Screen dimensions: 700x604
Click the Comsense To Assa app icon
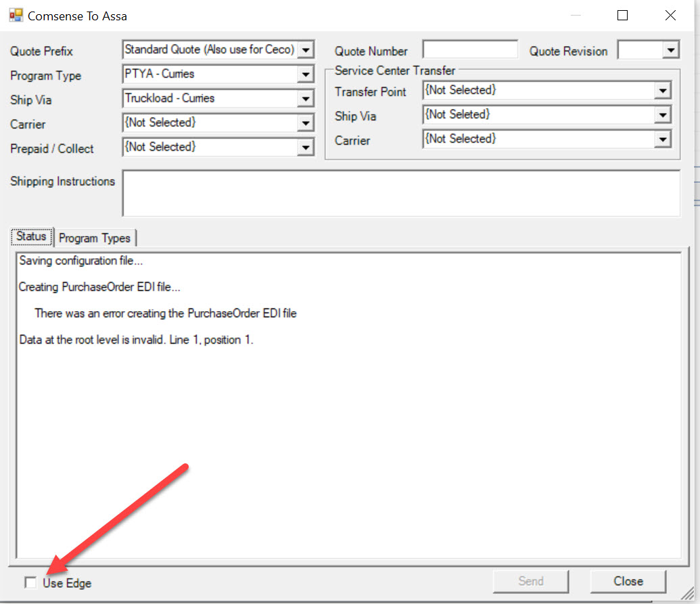pos(16,16)
